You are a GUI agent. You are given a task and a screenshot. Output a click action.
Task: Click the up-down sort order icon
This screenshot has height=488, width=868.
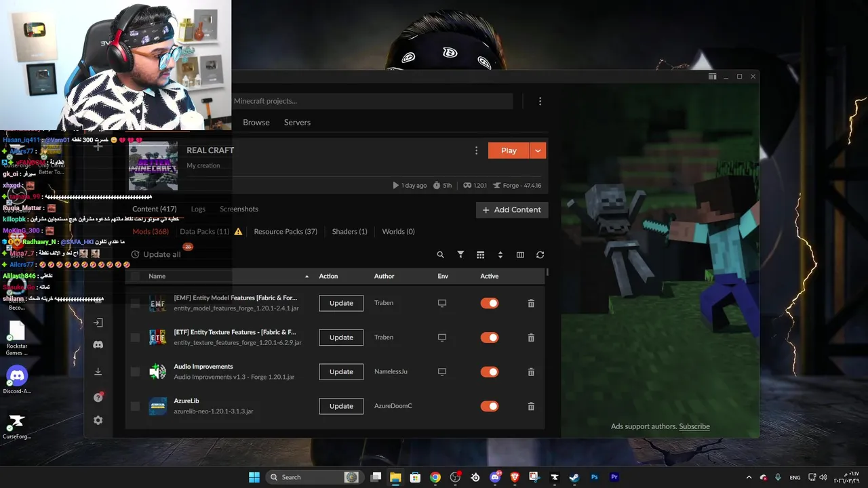[x=500, y=255]
